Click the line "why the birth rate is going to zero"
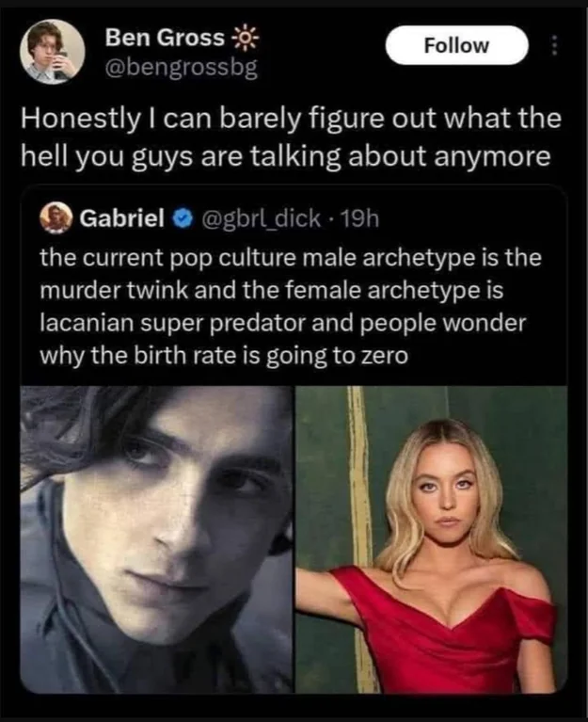 tap(224, 356)
